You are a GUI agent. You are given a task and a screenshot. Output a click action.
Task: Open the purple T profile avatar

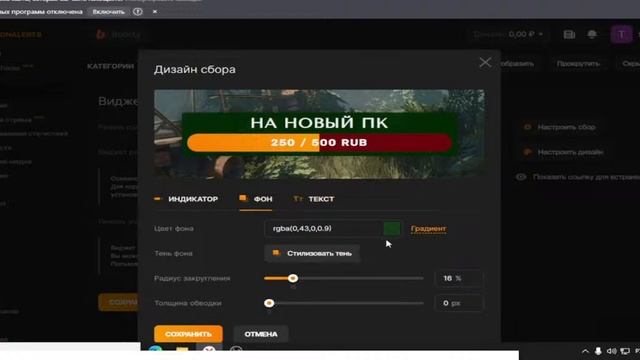(x=621, y=35)
